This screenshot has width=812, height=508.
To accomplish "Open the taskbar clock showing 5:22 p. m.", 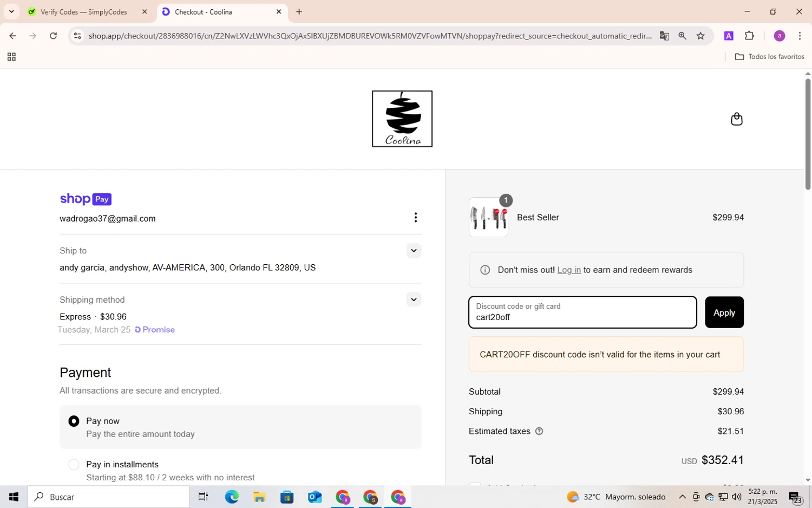I will click(762, 497).
